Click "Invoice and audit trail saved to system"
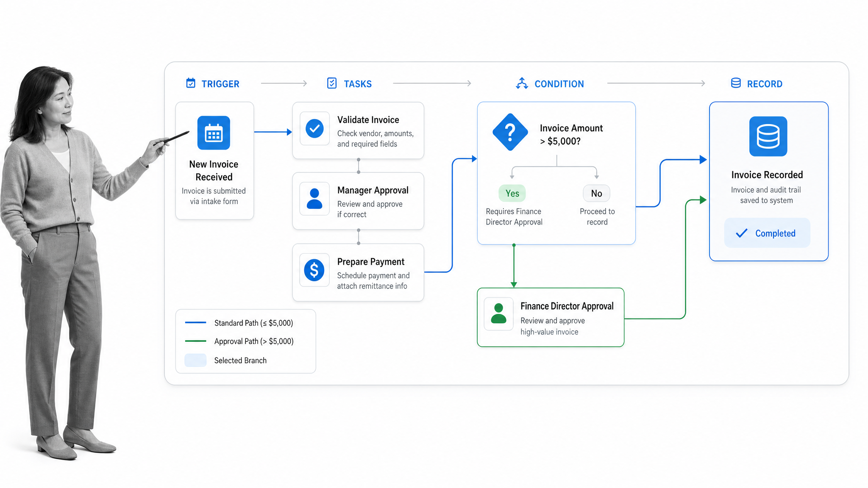This screenshot has width=868, height=488. tap(766, 195)
